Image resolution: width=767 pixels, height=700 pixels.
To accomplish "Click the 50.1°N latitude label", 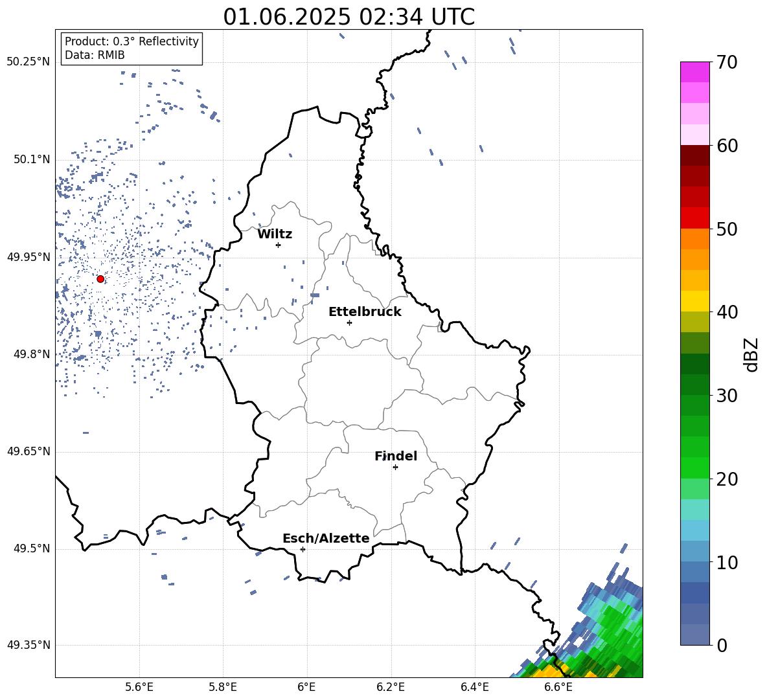I will pyautogui.click(x=32, y=159).
